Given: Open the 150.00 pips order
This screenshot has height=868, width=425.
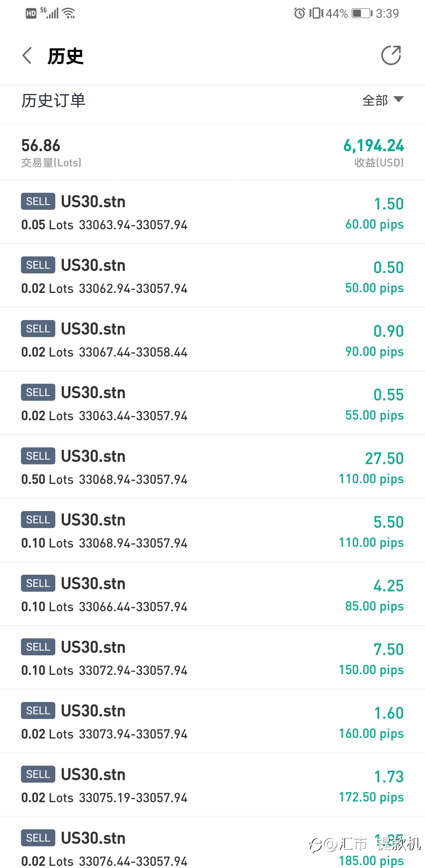Looking at the screenshot, I should pyautogui.click(x=212, y=658).
